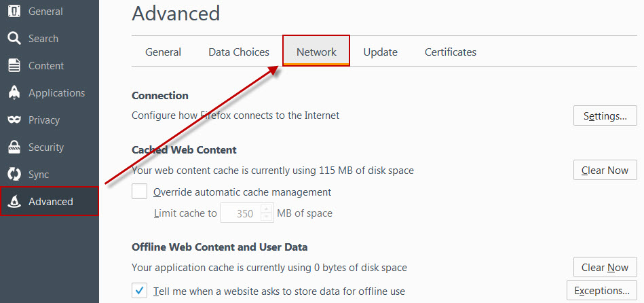This screenshot has height=303, width=644.
Task: Open Content via its document icon
Action: [x=14, y=66]
